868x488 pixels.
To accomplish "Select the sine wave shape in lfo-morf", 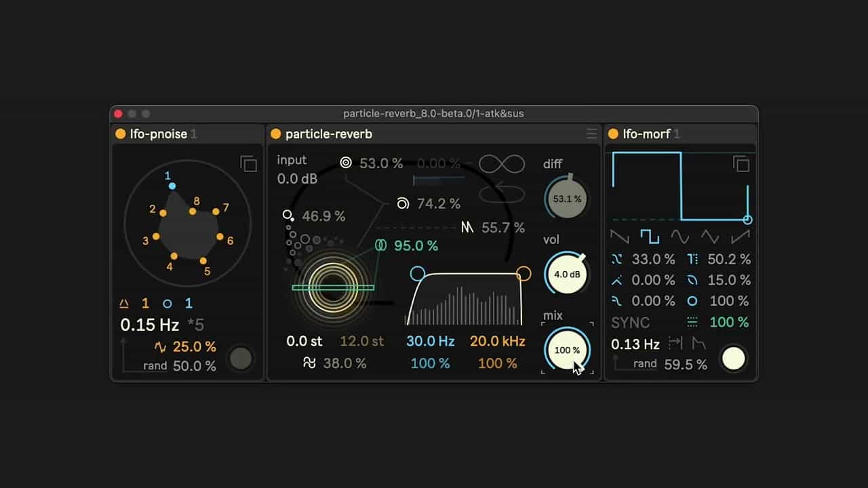I will (x=679, y=237).
